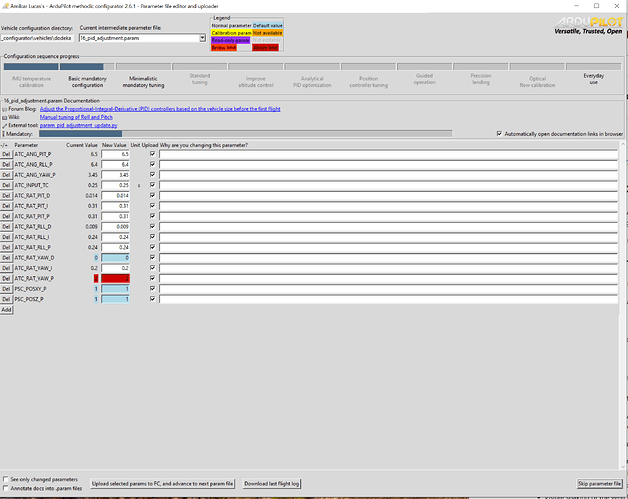628x499 pixels.
Task: Disable automatically open documentation links
Action: [499, 134]
